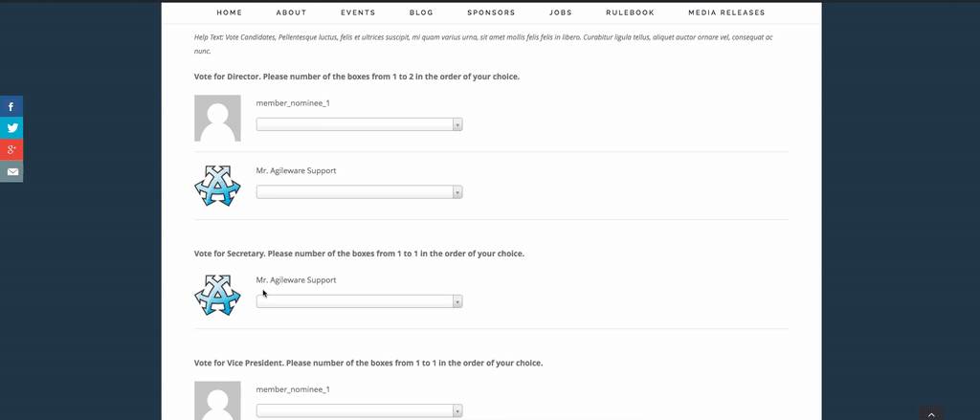The width and height of the screenshot is (980, 420).
Task: Click the email share icon
Action: 11,172
